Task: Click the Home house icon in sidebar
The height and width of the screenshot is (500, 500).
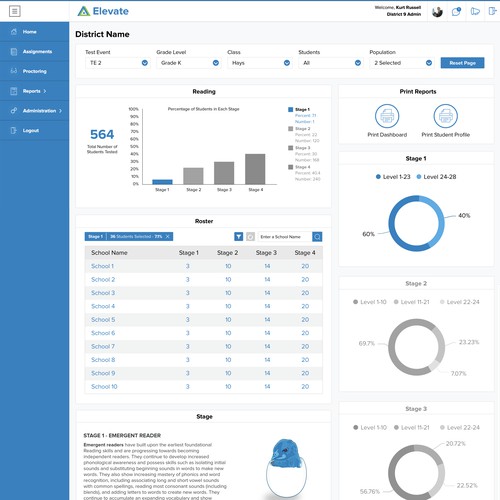Action: point(14,32)
